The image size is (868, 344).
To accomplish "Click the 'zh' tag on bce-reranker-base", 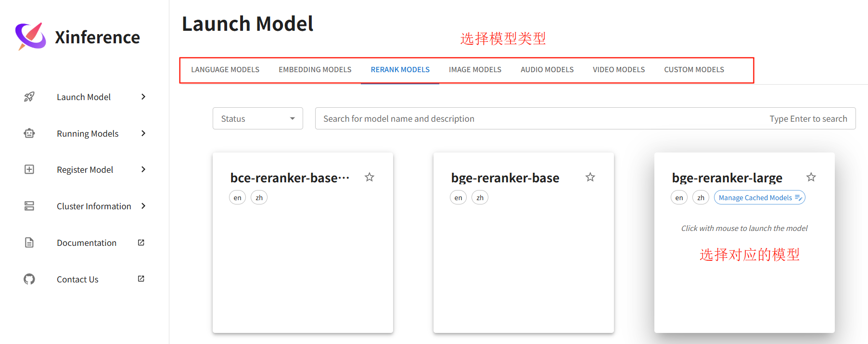I will click(x=259, y=198).
